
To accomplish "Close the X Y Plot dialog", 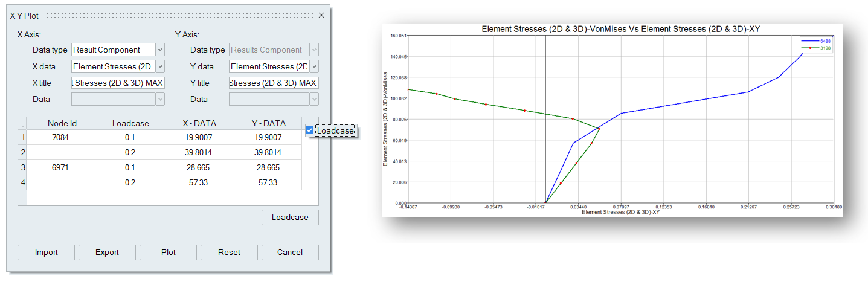I will coord(321,15).
